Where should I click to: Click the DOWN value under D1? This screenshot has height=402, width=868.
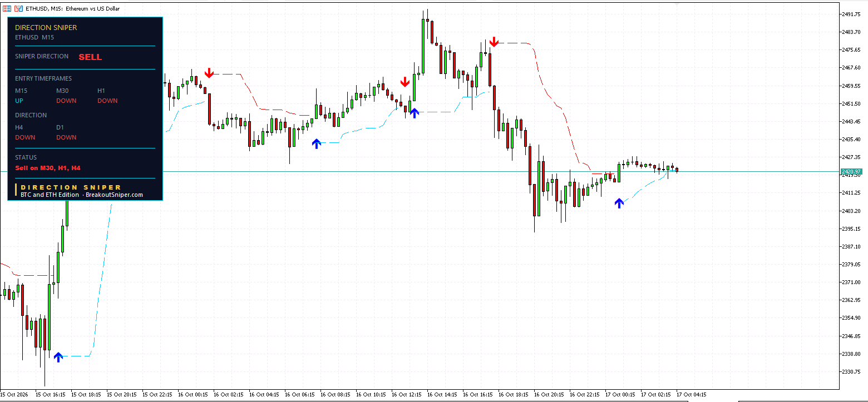point(66,137)
